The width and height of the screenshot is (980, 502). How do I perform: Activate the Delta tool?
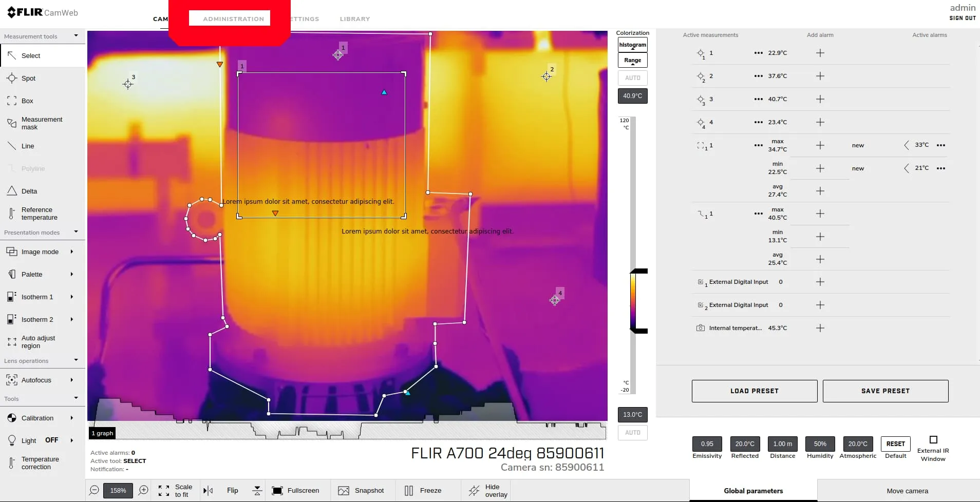click(29, 191)
